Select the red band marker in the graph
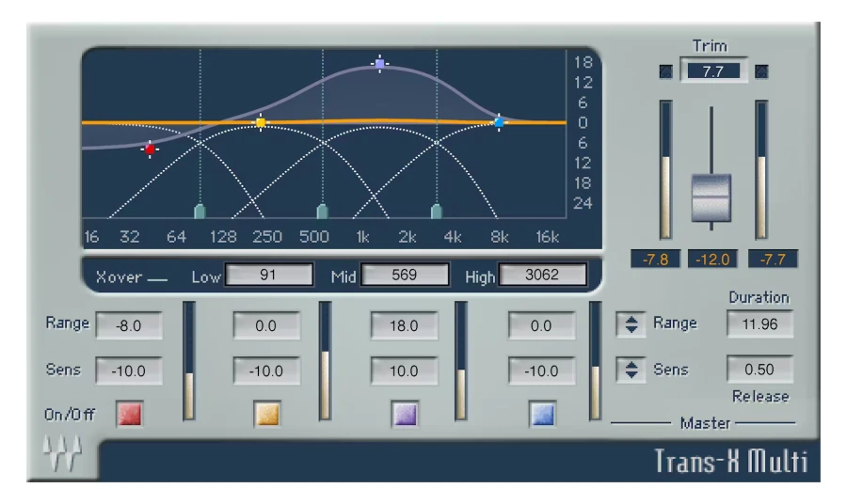The image size is (847, 504). pos(150,149)
